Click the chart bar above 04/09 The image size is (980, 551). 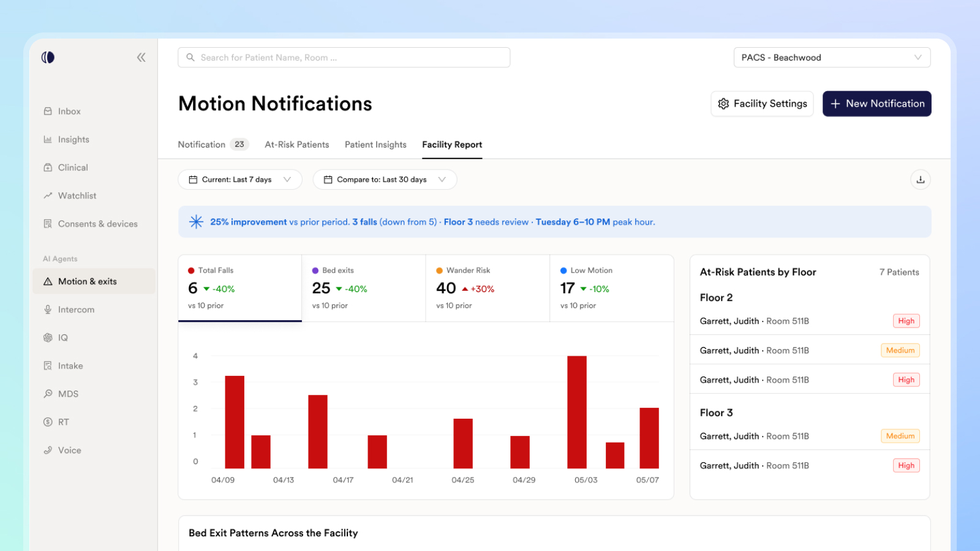click(235, 422)
